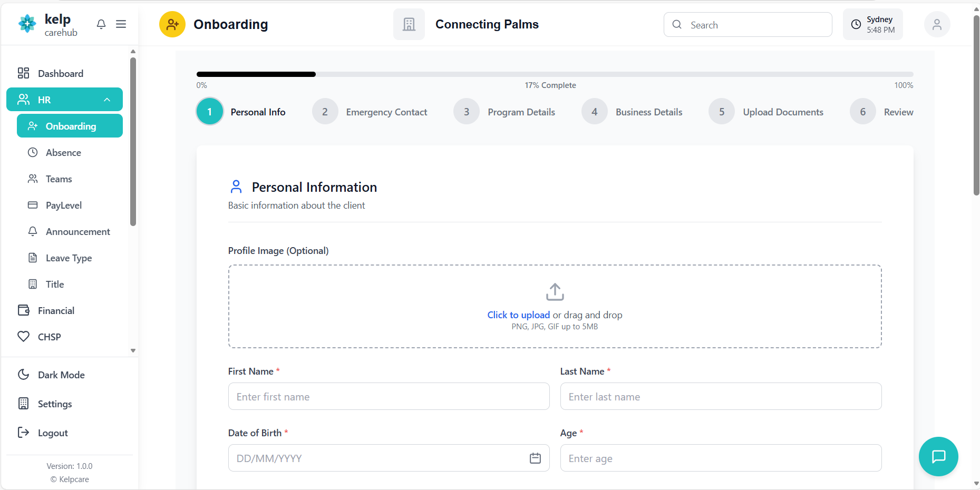The image size is (980, 490).
Task: Expand the Financial section
Action: [x=55, y=310]
